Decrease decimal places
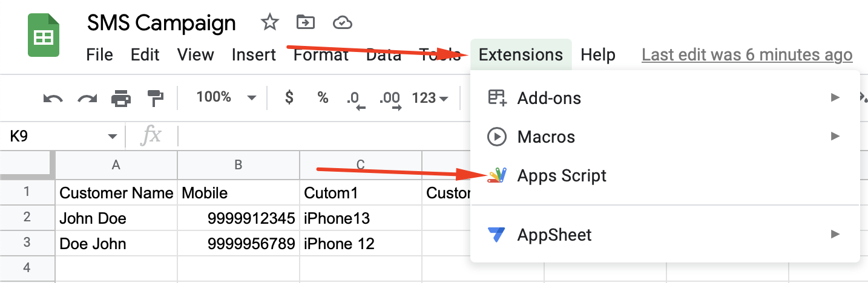The image size is (868, 283). pos(355,99)
